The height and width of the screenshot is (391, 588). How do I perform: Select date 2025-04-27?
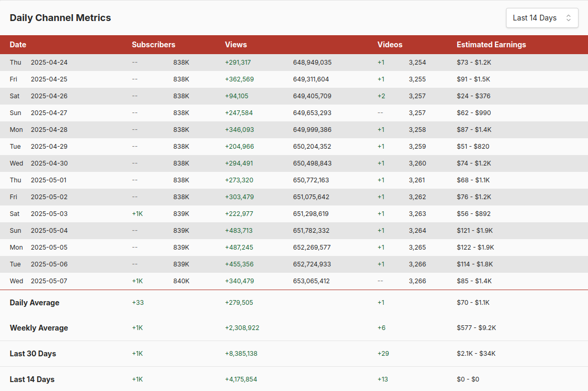tap(49, 113)
